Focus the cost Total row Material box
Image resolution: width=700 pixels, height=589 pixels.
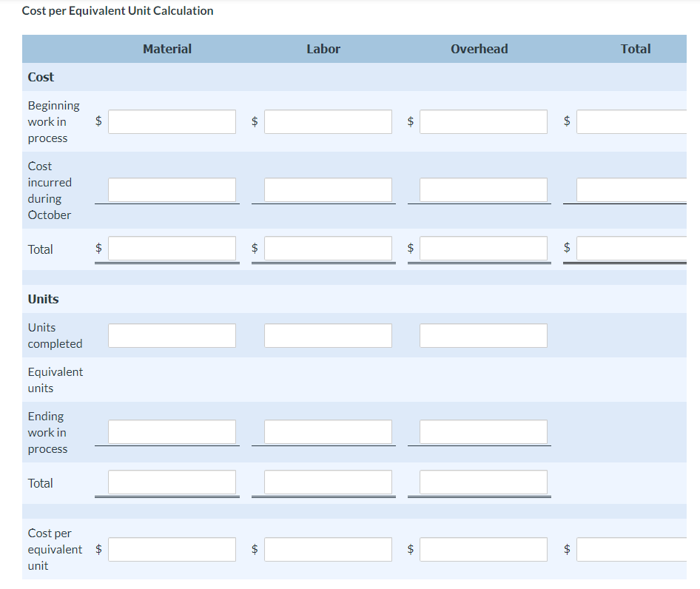coord(172,249)
